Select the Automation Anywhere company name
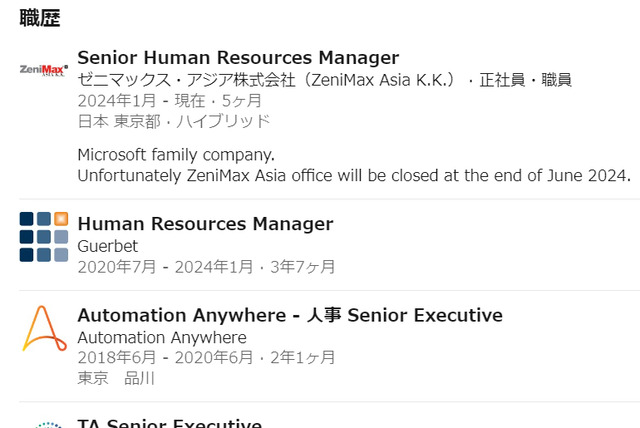This screenshot has width=640, height=428. 162,337
